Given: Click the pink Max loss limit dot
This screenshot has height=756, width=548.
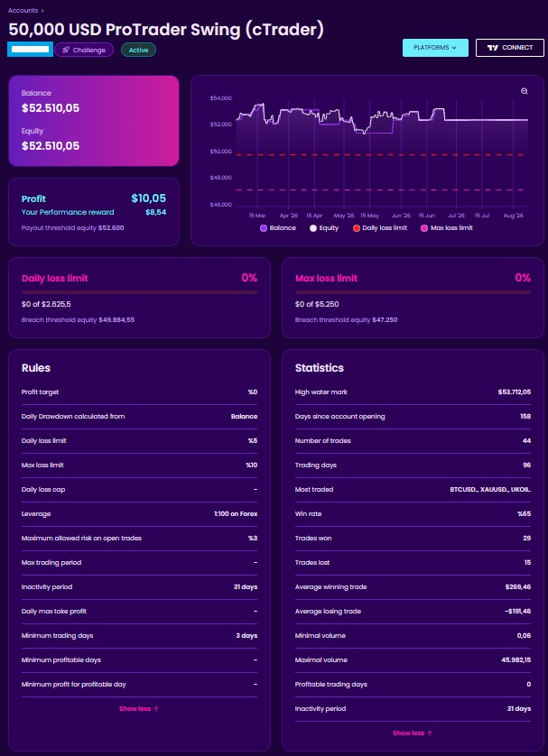Looking at the screenshot, I should coord(424,228).
